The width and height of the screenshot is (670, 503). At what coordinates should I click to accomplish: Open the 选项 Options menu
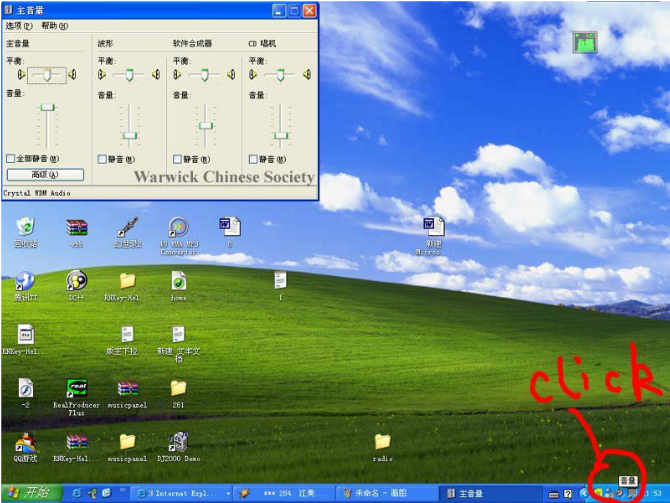tap(19, 26)
